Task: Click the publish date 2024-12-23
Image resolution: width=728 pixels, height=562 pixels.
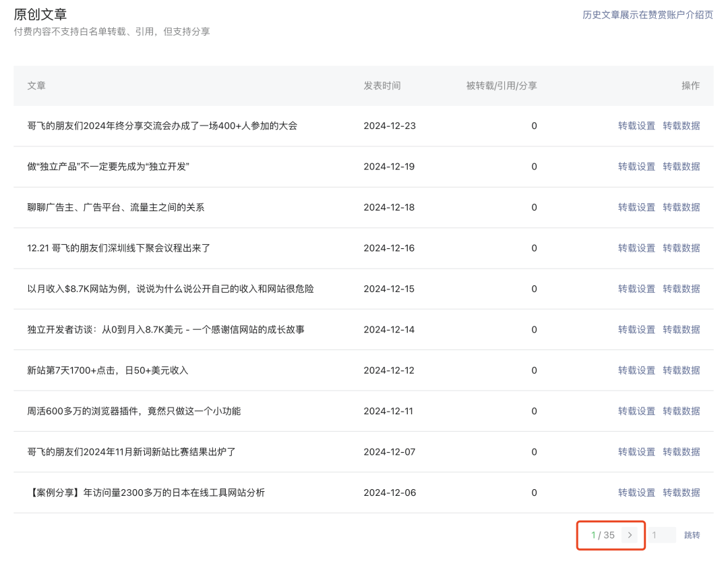Action: tap(390, 126)
